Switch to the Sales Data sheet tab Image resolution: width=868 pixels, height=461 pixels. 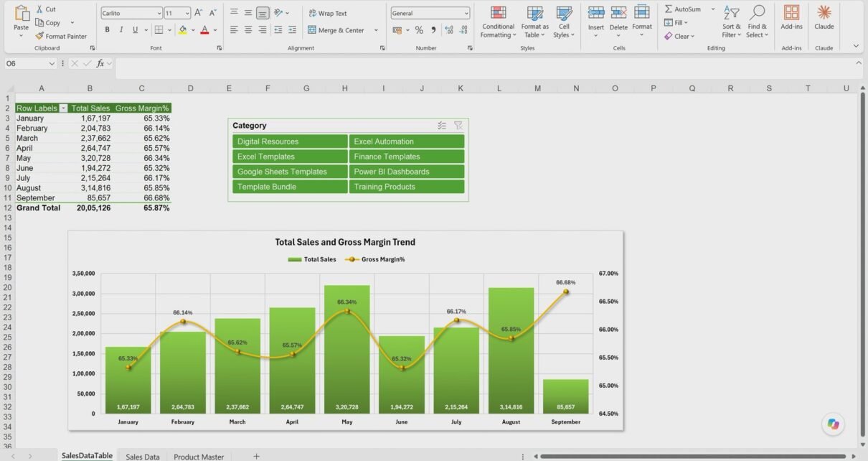[143, 456]
